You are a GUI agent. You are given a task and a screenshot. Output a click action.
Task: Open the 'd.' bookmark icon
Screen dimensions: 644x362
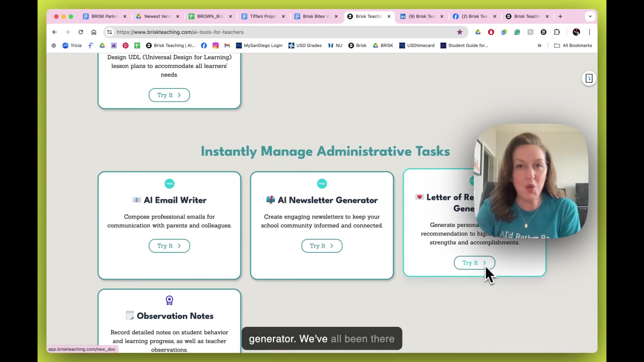click(114, 46)
